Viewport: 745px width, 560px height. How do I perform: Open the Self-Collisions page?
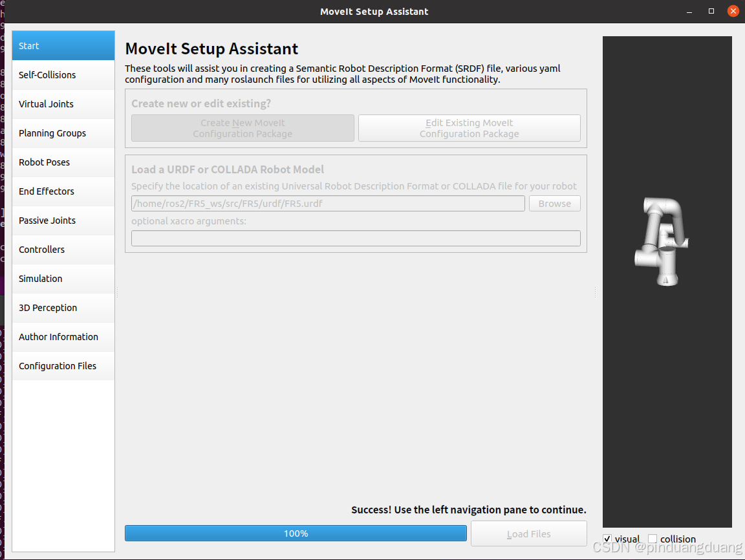coord(63,75)
